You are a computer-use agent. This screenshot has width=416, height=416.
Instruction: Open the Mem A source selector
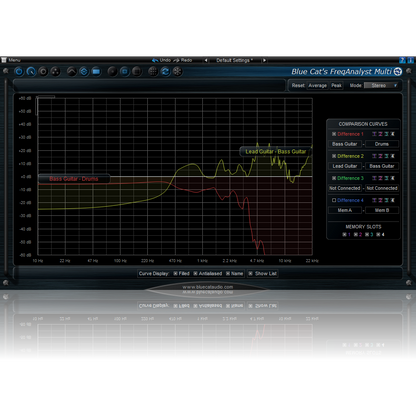click(x=345, y=210)
